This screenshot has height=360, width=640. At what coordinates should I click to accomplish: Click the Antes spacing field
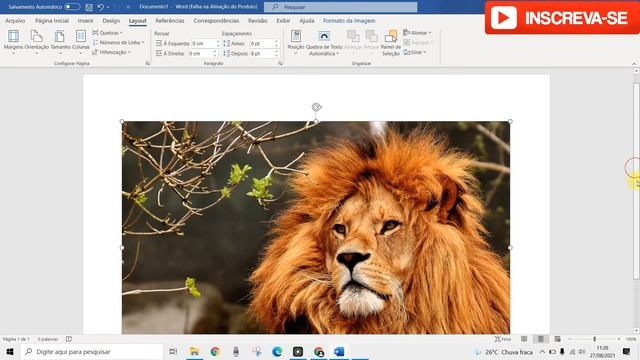tap(262, 43)
